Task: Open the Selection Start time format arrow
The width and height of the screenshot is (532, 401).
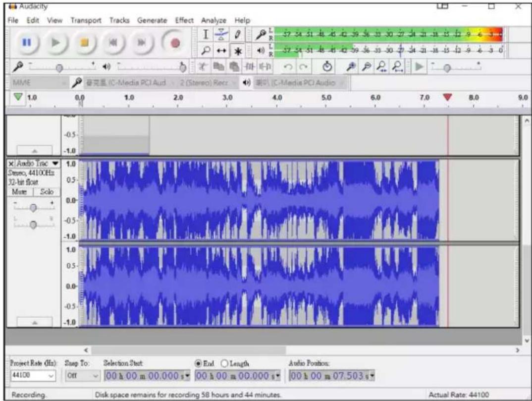Action: [188, 376]
